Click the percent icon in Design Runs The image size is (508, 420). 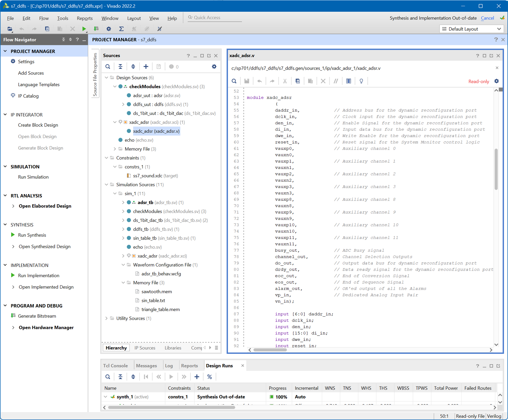[x=210, y=377]
